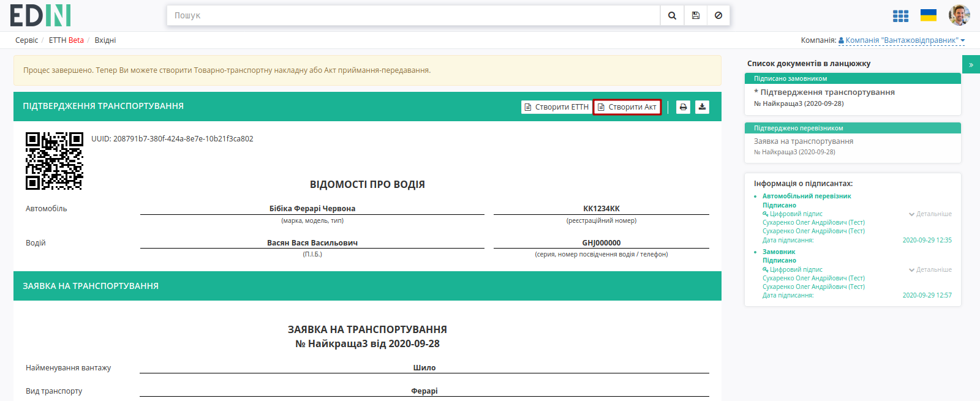
Task: Scan the QR code image
Action: pos(55,161)
